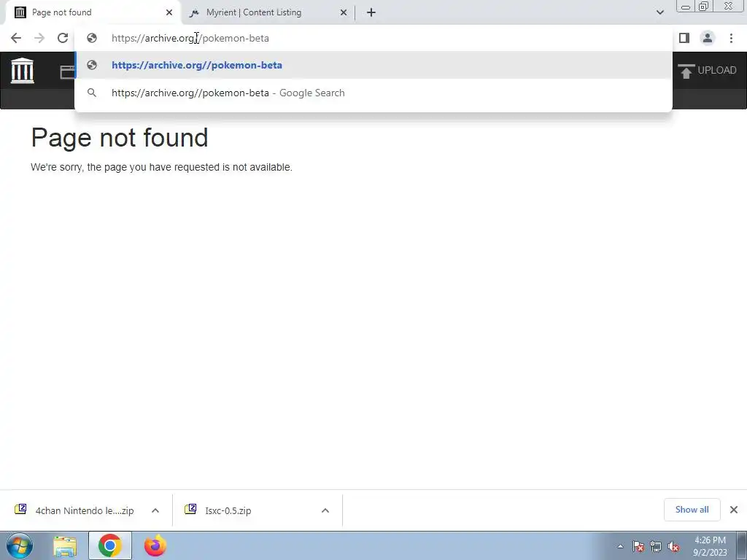Click the browser back arrow
The image size is (747, 560).
click(x=16, y=38)
